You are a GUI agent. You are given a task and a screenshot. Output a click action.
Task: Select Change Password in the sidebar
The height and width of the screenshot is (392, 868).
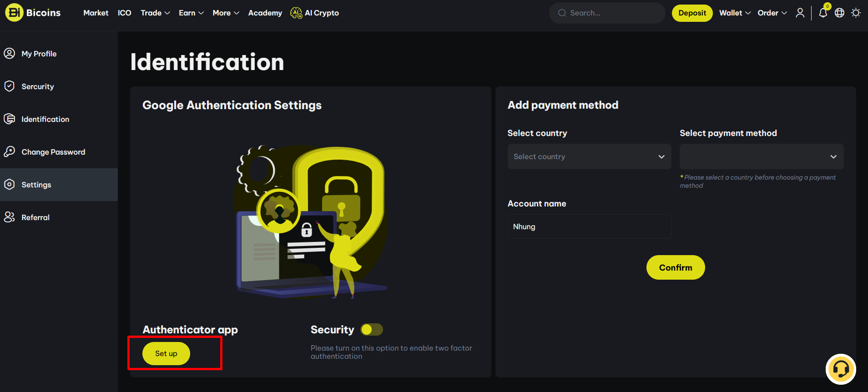coord(53,152)
